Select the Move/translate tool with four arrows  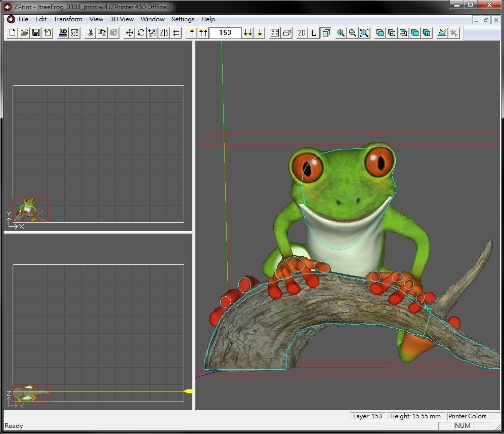(130, 33)
